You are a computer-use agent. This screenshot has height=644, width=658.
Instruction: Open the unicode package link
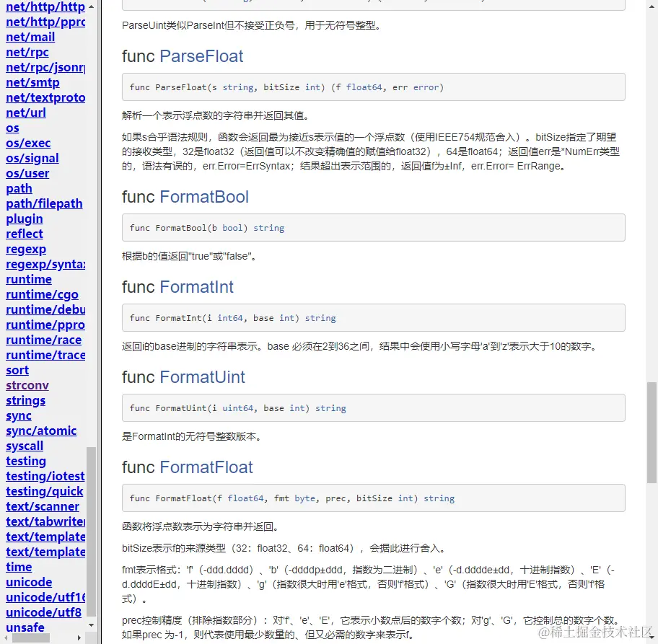[x=29, y=582]
